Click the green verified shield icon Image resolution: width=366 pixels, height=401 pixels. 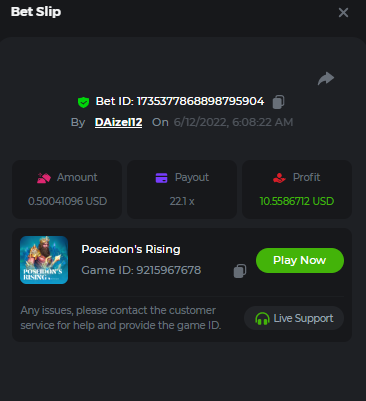tap(83, 102)
